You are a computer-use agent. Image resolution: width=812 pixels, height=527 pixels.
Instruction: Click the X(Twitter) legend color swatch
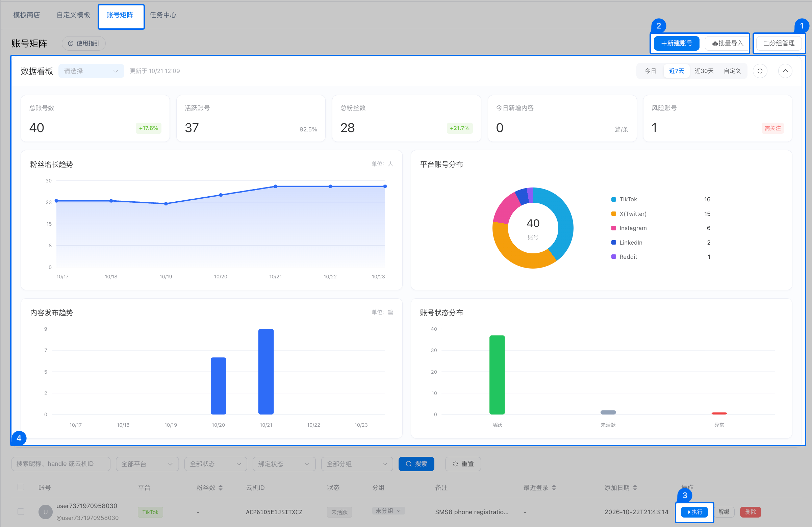(x=613, y=214)
